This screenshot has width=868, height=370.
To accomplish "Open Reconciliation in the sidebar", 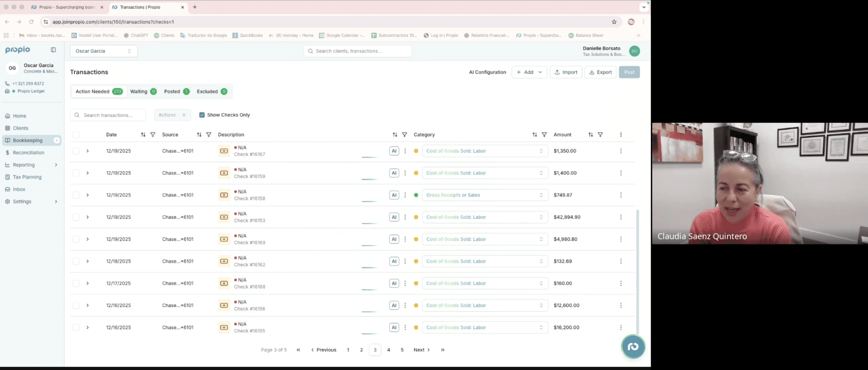I will 28,152.
